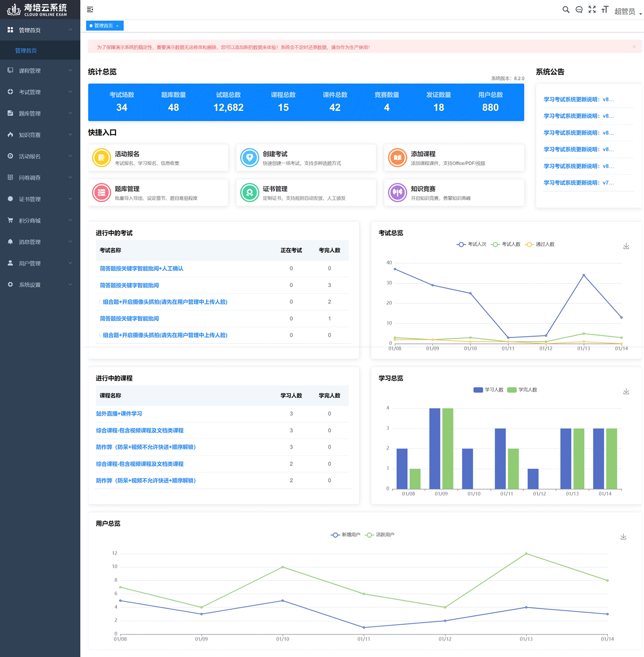Open the 知识竞赛 quick entry icon
This screenshot has height=657, width=644.
(398, 193)
